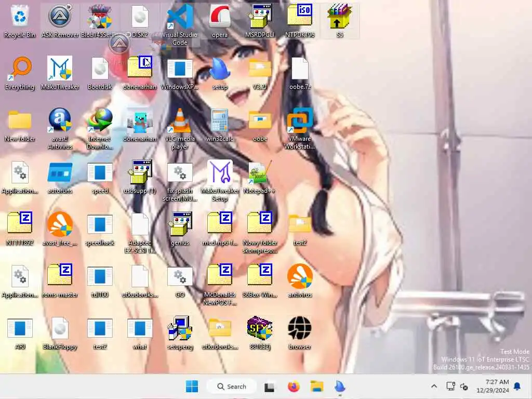Select the fix splash screen file icon

click(180, 181)
